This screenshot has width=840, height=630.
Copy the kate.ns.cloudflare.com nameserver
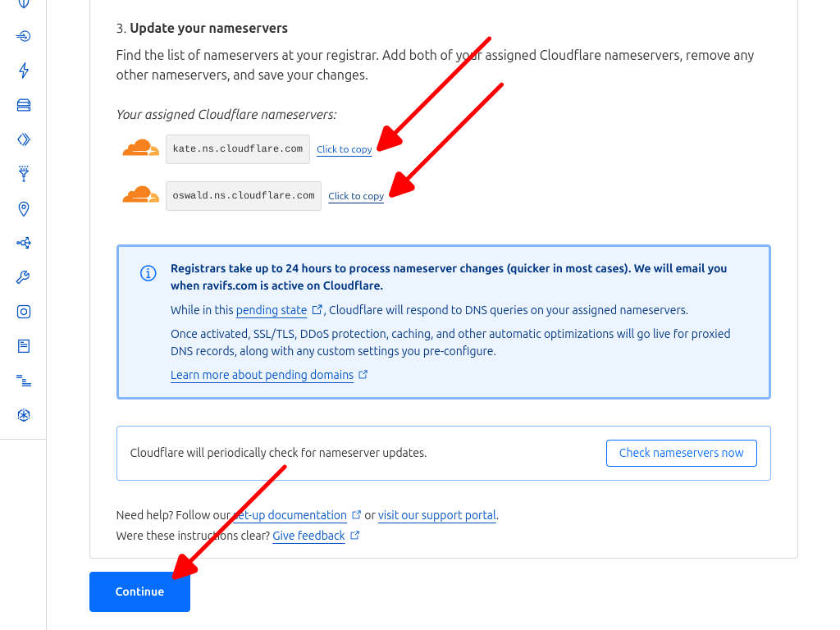click(x=344, y=149)
